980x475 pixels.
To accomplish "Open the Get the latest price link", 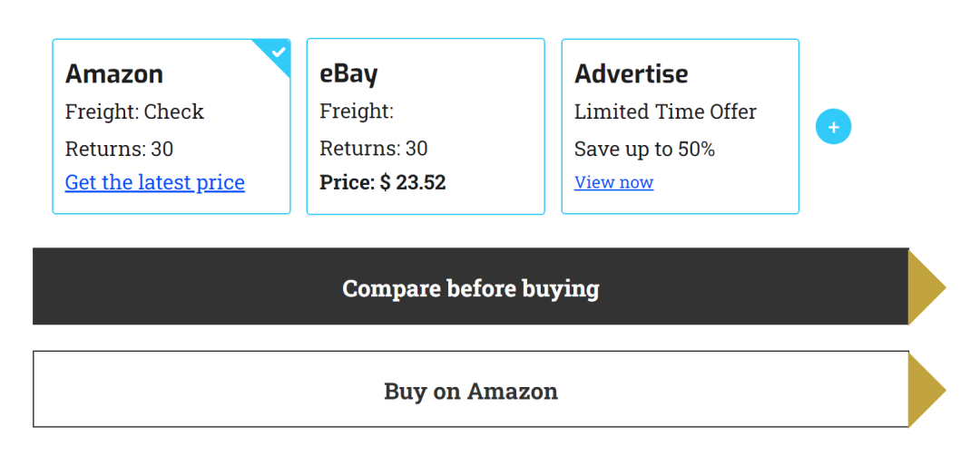I will click(155, 182).
